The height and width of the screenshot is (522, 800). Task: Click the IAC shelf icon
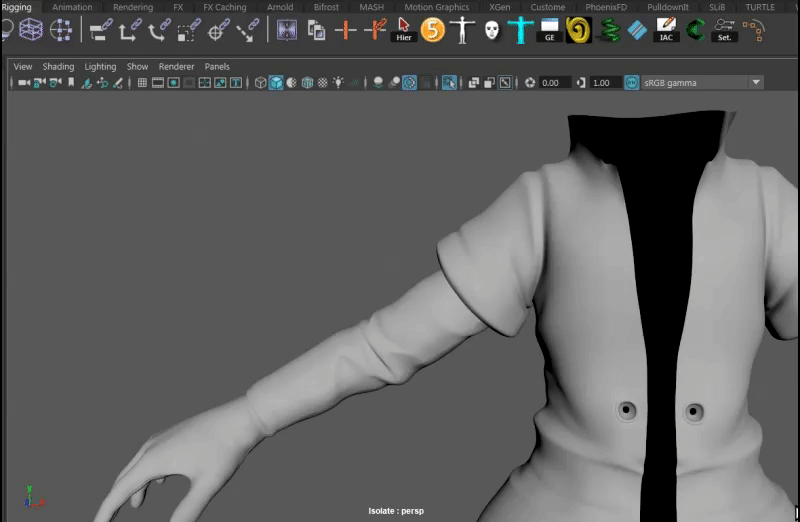pos(666,30)
